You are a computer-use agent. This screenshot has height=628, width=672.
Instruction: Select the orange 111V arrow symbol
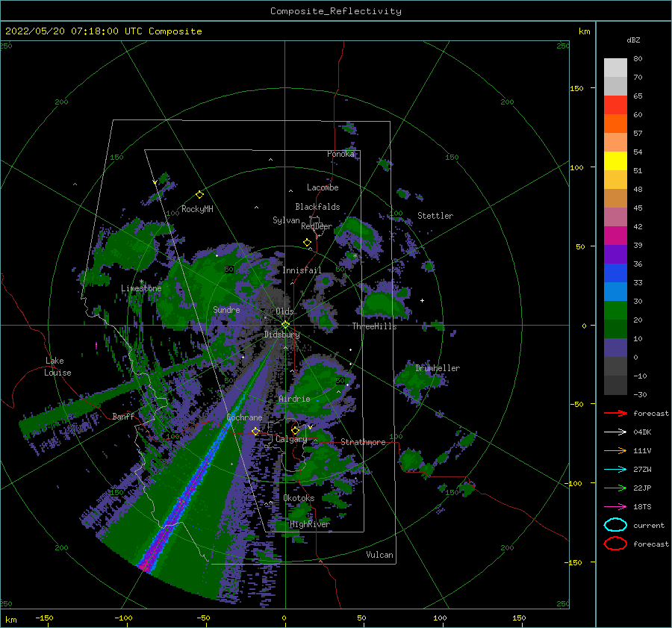615,450
